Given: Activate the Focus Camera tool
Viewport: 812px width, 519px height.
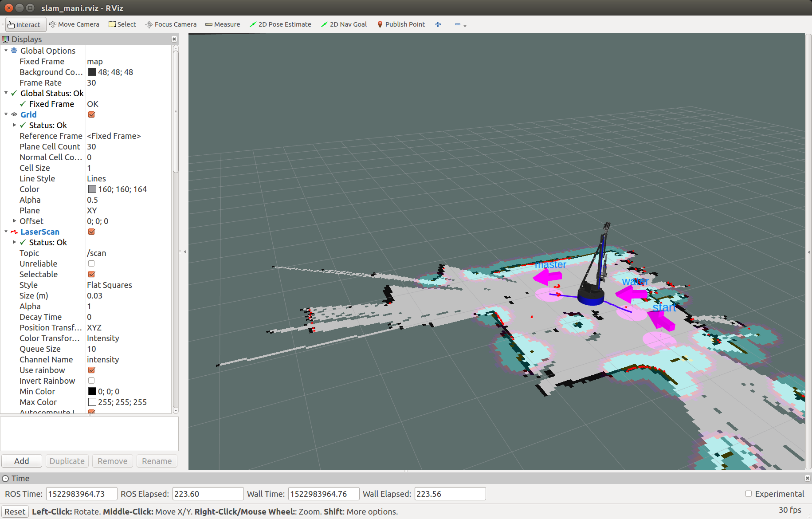Looking at the screenshot, I should [171, 24].
